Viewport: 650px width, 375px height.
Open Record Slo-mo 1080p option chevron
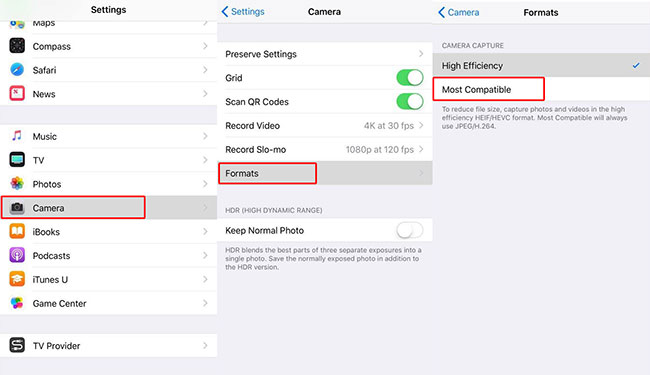point(421,149)
